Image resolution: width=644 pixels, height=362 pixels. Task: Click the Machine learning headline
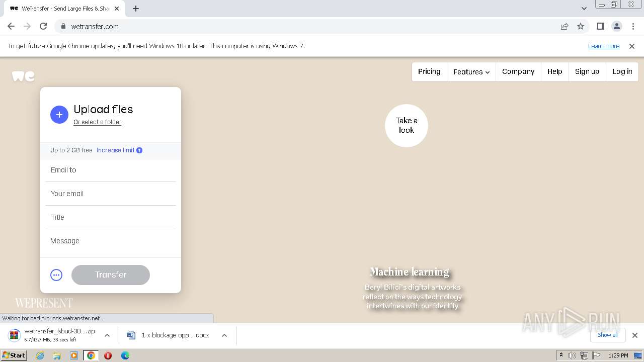(410, 272)
